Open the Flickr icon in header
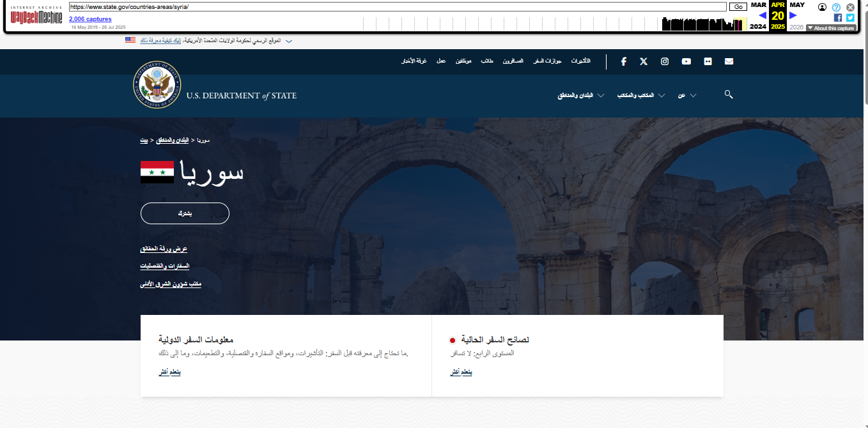Viewport: 868px width, 428px height. tap(708, 61)
